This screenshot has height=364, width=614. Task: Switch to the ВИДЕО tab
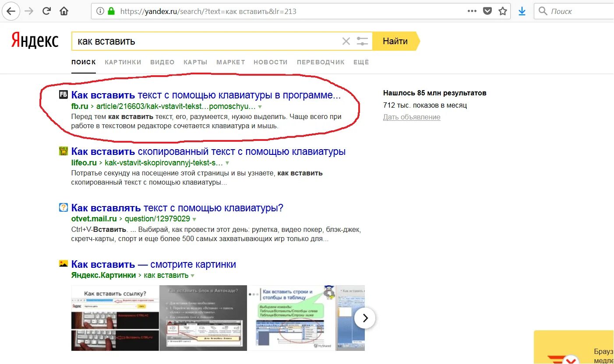click(x=162, y=62)
